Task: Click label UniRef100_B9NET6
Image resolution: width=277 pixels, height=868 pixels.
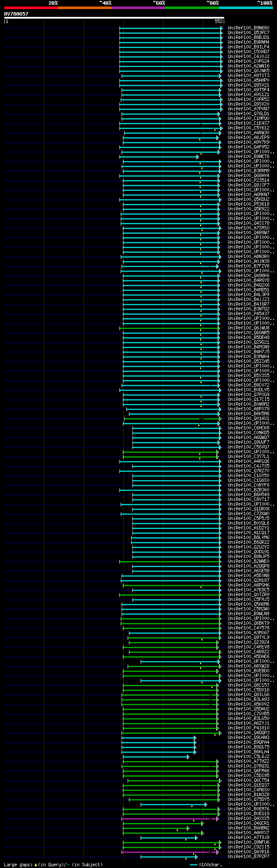Action: pos(248,156)
